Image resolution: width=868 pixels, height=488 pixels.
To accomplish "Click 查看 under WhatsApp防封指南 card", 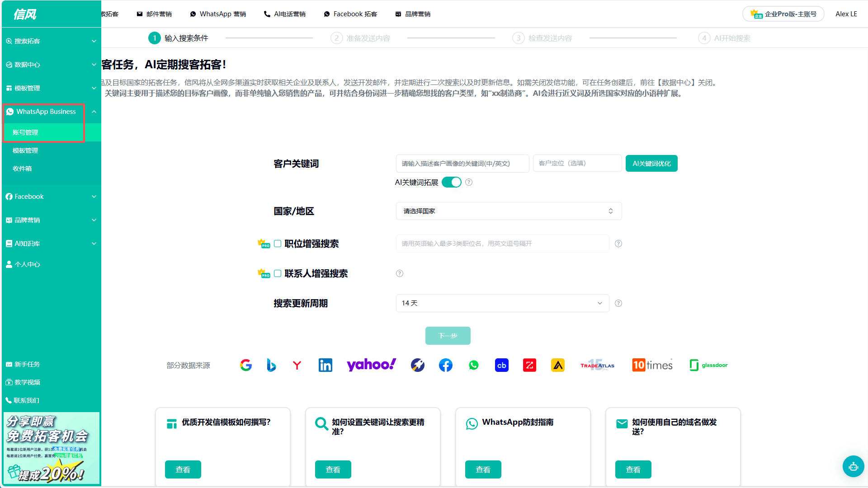I will pos(483,469).
